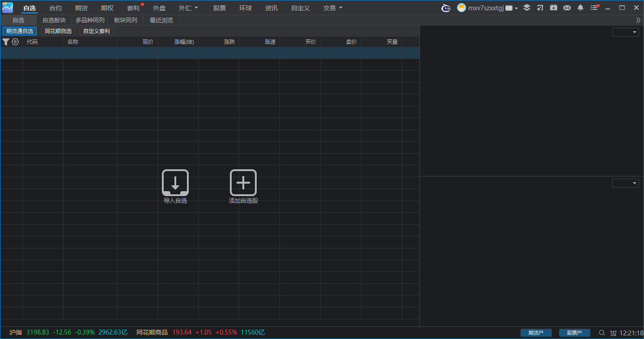Expand the 外汇 menu dropdown
Viewport: 644px width, 339px height.
pyautogui.click(x=188, y=8)
